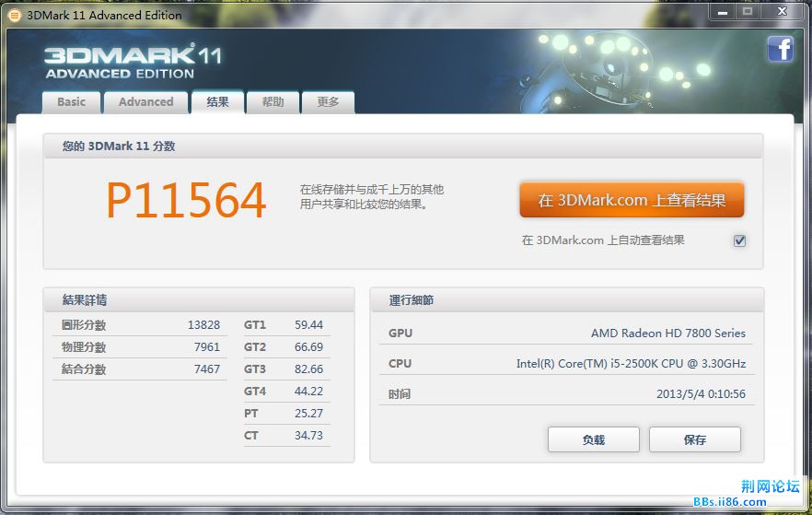Select the 图形分数 value 13828
The image size is (812, 515).
(x=203, y=325)
